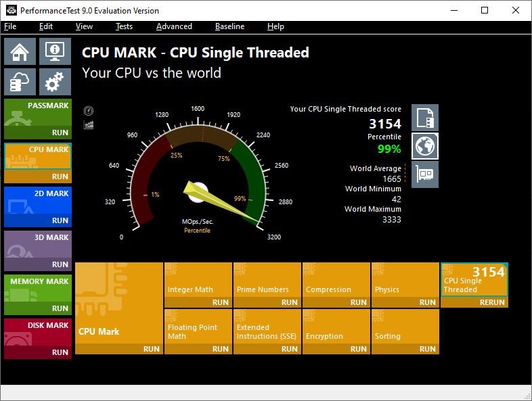
Task: Run the Physics test
Action: (x=405, y=302)
